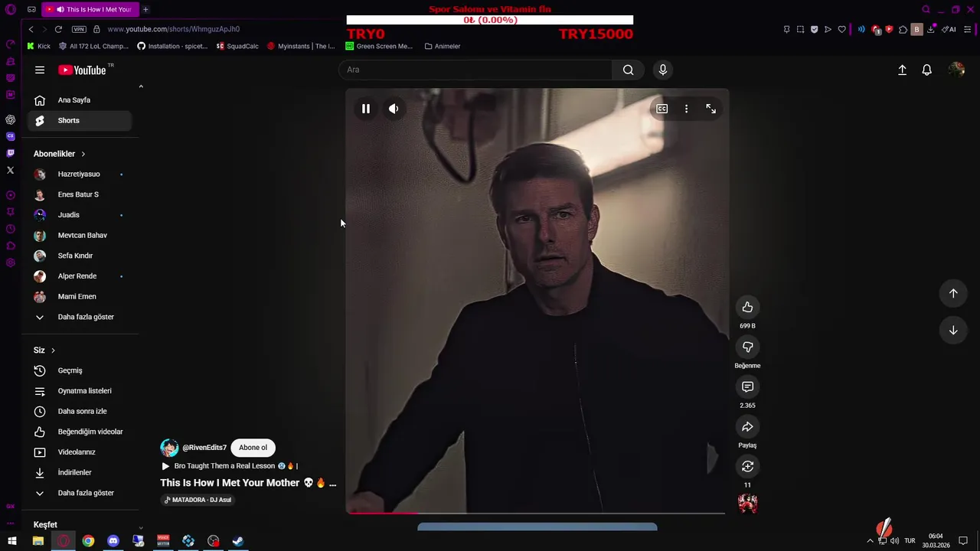The image size is (980, 551).
Task: Enter fullscreen mode for the Short
Action: [x=711, y=109]
